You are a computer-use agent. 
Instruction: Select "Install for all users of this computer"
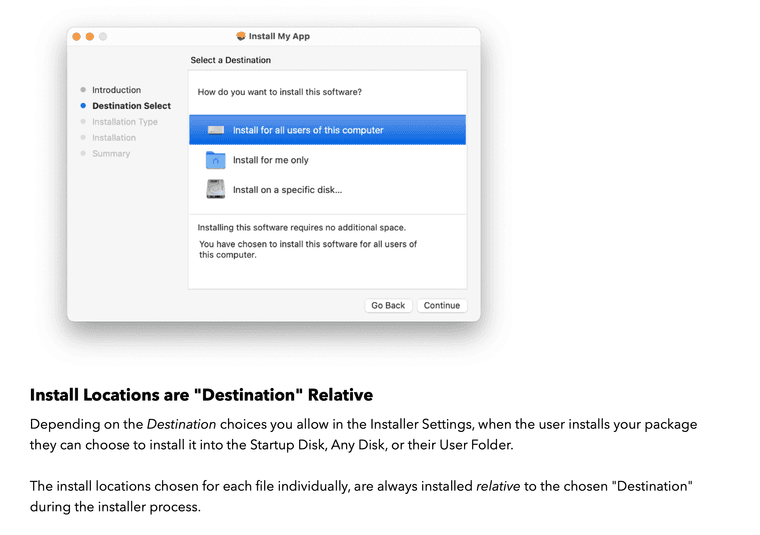[x=308, y=130]
